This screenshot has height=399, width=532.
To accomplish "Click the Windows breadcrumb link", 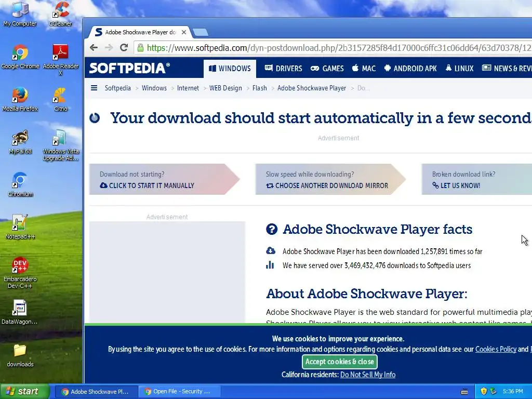I will point(154,88).
